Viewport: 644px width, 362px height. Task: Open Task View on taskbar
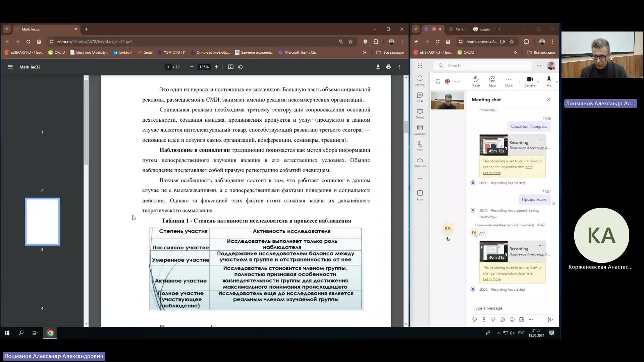(x=35, y=333)
